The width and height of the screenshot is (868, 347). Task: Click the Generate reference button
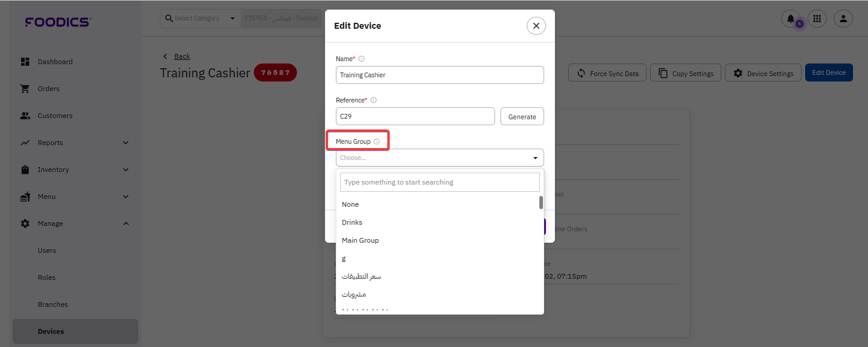[522, 116]
